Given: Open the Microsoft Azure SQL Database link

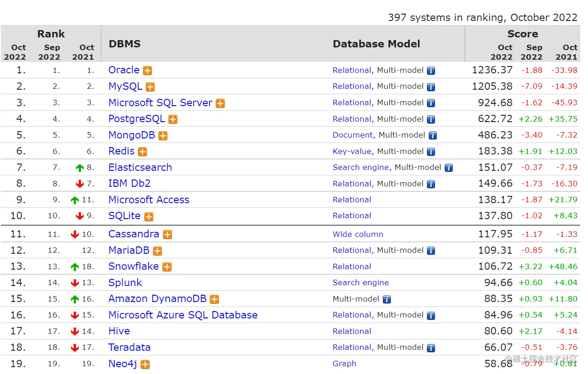Looking at the screenshot, I should (x=183, y=315).
